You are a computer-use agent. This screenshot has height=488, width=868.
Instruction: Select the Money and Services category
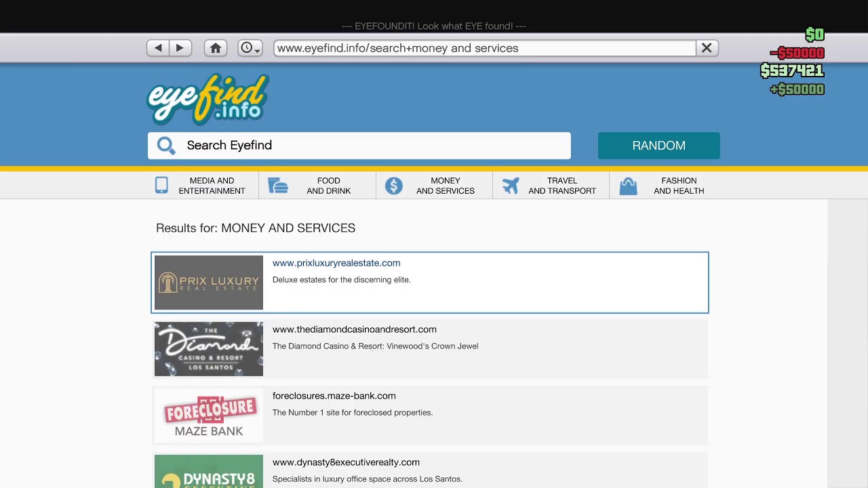click(x=434, y=186)
